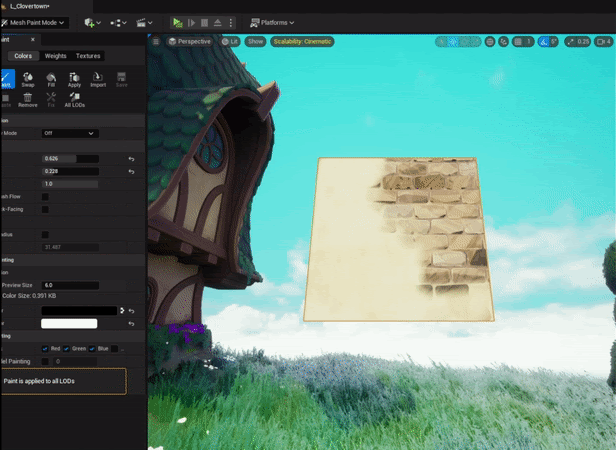Uncheck the Red channel checkbox
Image resolution: width=616 pixels, height=450 pixels.
point(45,349)
